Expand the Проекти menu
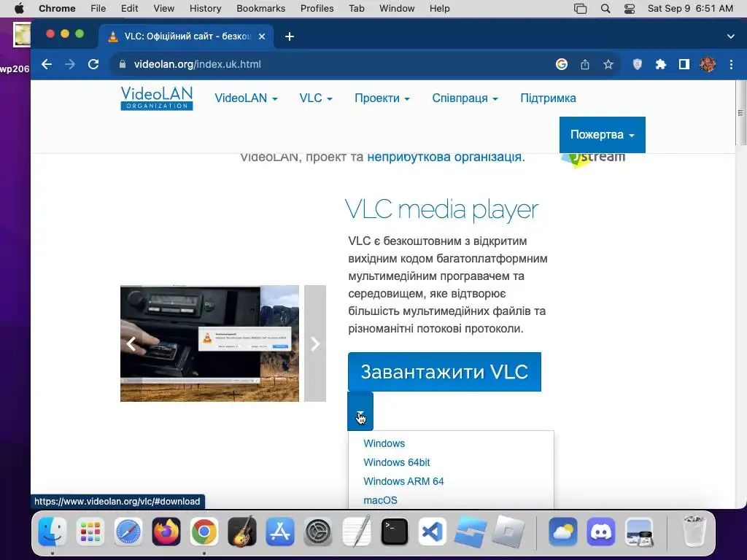This screenshot has height=560, width=747. (x=382, y=98)
